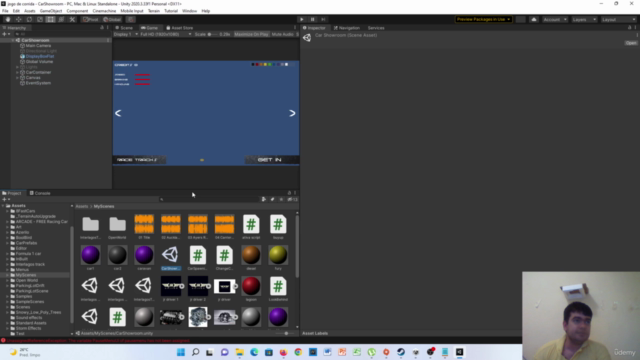The image size is (640, 360).
Task: Open the GameObject menu
Action: 51,11
